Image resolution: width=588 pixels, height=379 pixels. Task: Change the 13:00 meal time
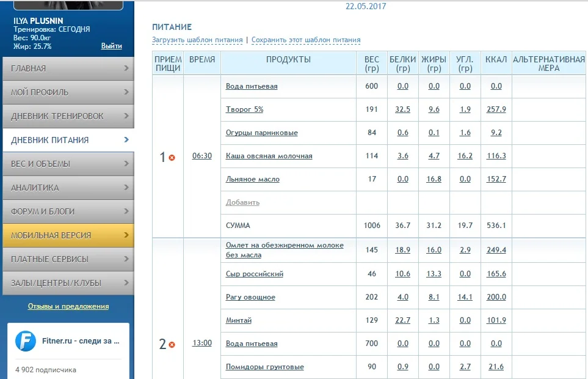pos(202,343)
